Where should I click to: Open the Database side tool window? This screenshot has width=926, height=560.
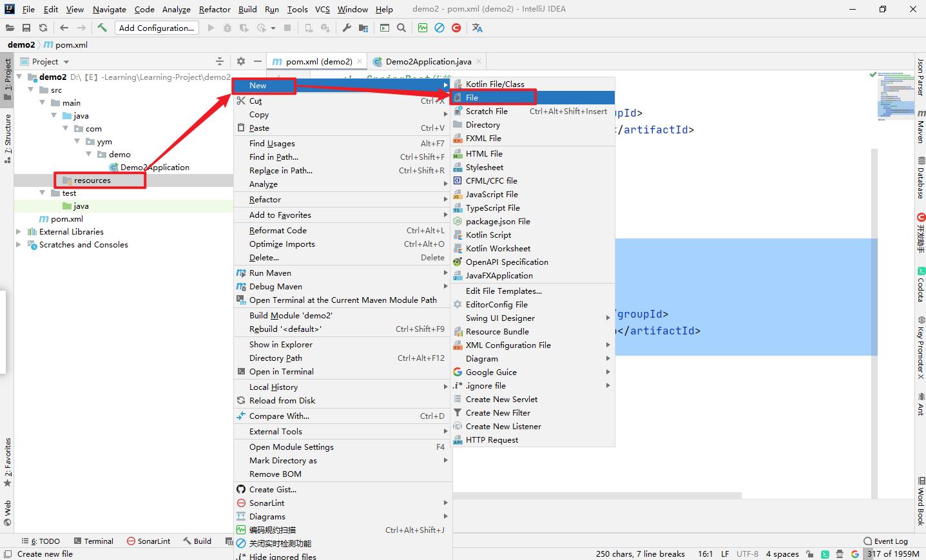(x=921, y=177)
